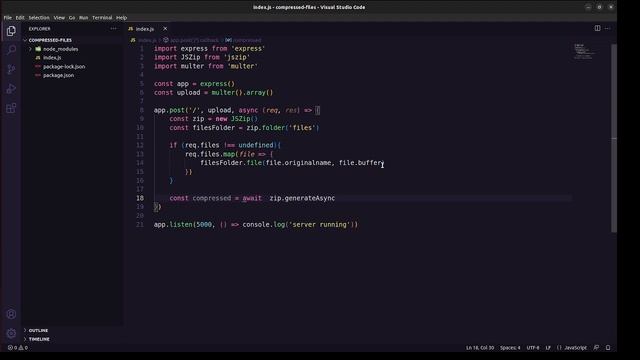Open the View menu

pyautogui.click(x=59, y=18)
